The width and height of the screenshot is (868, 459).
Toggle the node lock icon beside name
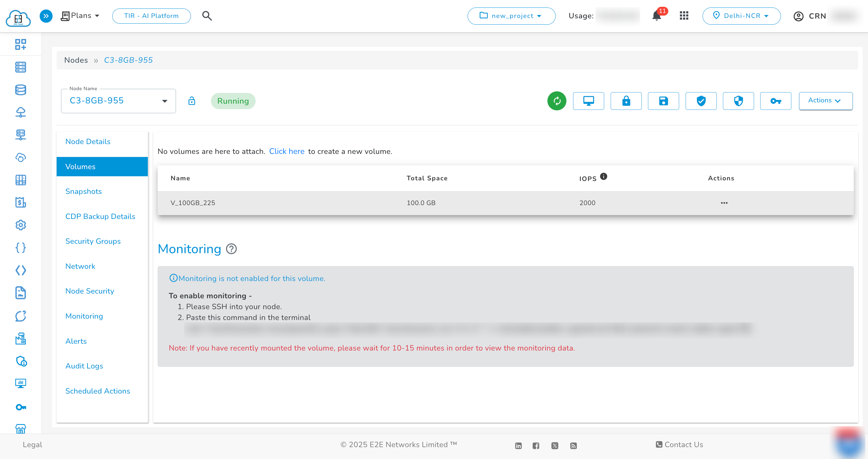(x=192, y=101)
